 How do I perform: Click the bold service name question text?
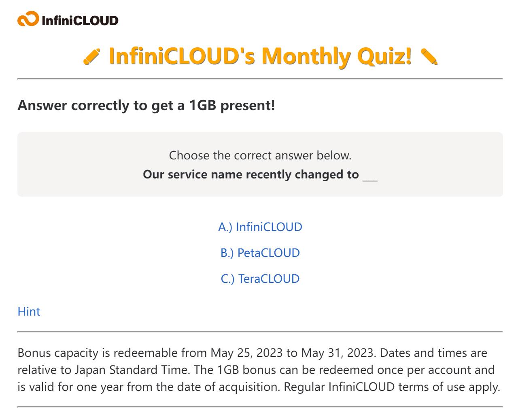(251, 174)
